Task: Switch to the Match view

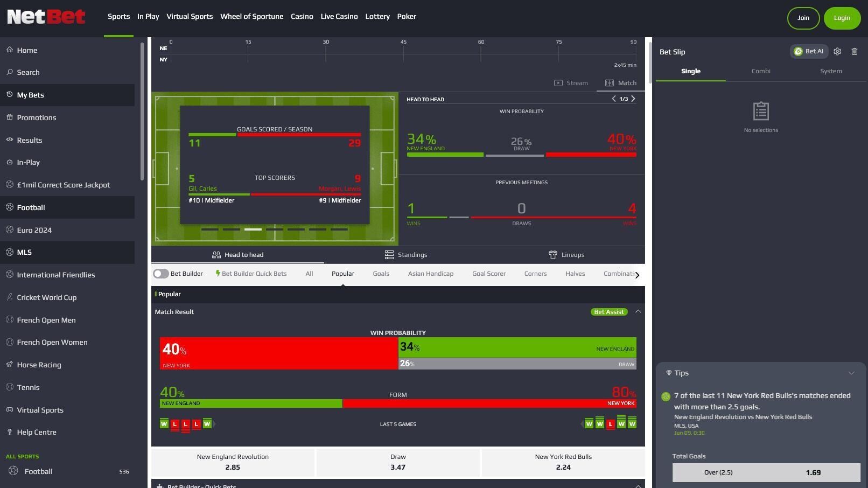Action: pos(621,83)
